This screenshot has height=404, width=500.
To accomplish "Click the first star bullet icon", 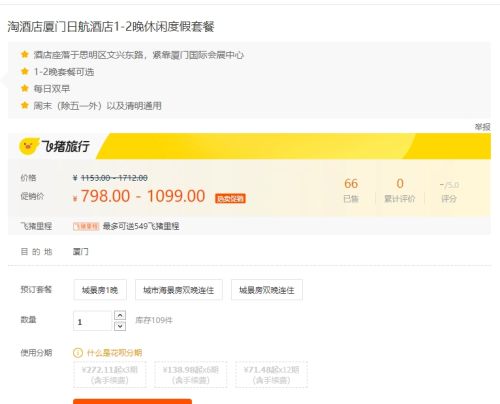I will click(24, 54).
